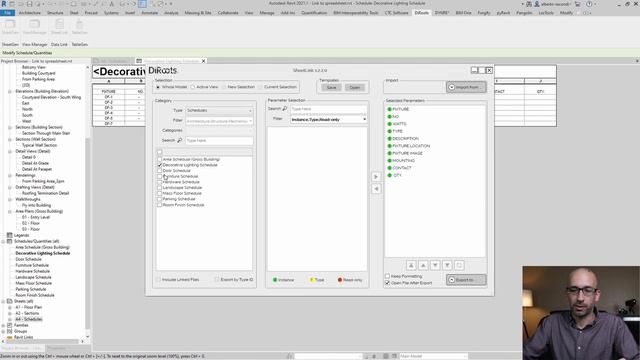
Task: Select the Active View radio button
Action: point(193,87)
